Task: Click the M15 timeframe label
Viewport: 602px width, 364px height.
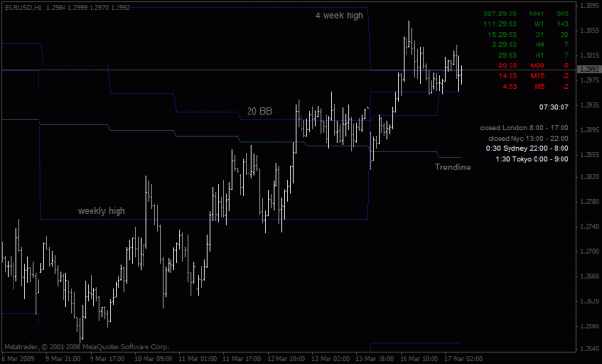Action: [537, 76]
